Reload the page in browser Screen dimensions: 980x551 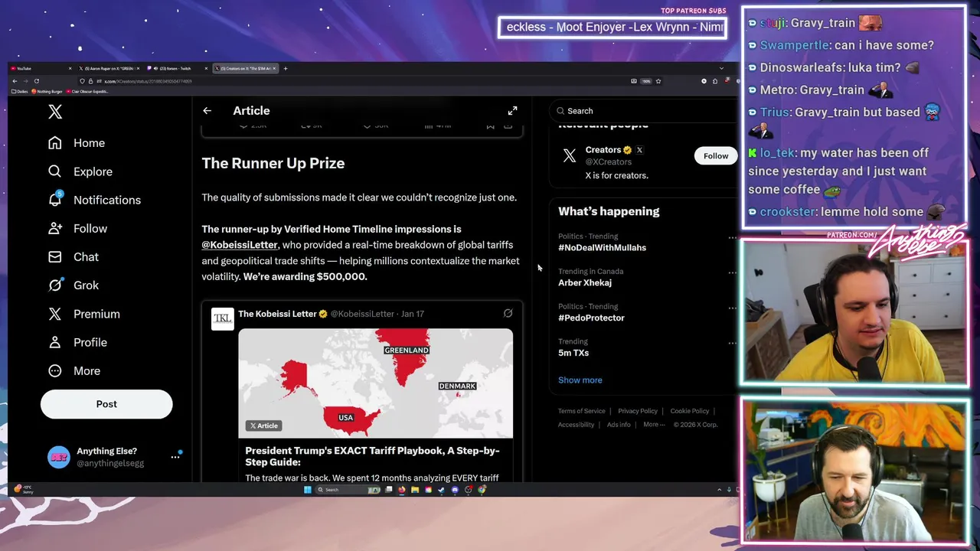click(36, 81)
